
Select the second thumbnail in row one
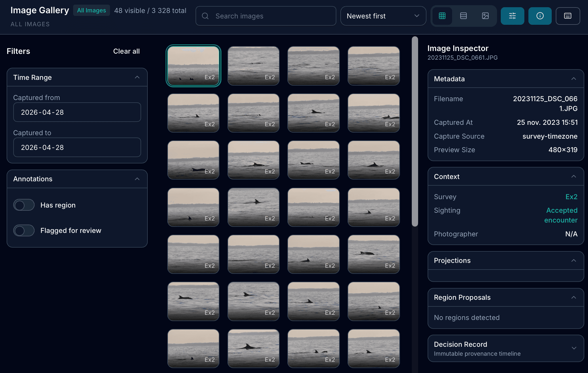point(253,66)
